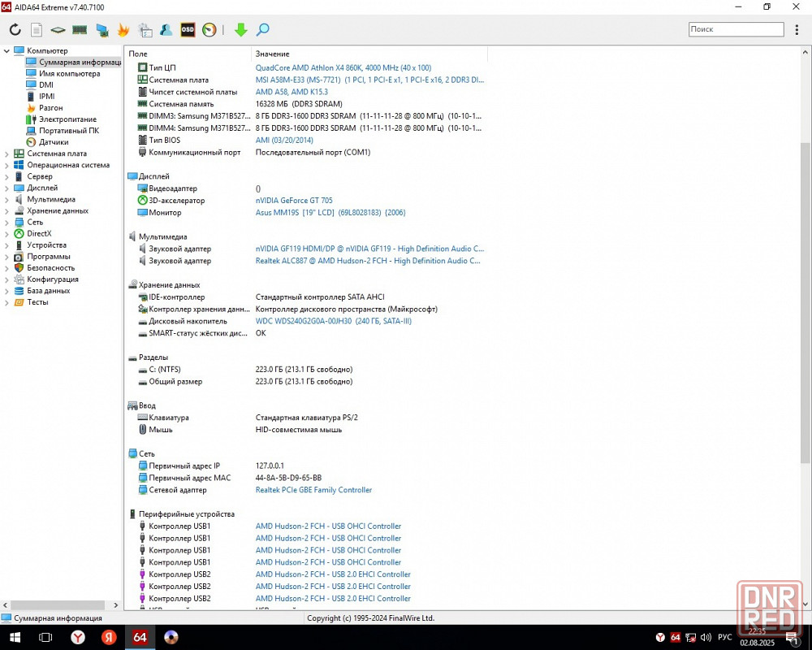Click the blue magnifier toolbar icon
Image resolution: width=812 pixels, height=650 pixels.
pyautogui.click(x=262, y=29)
